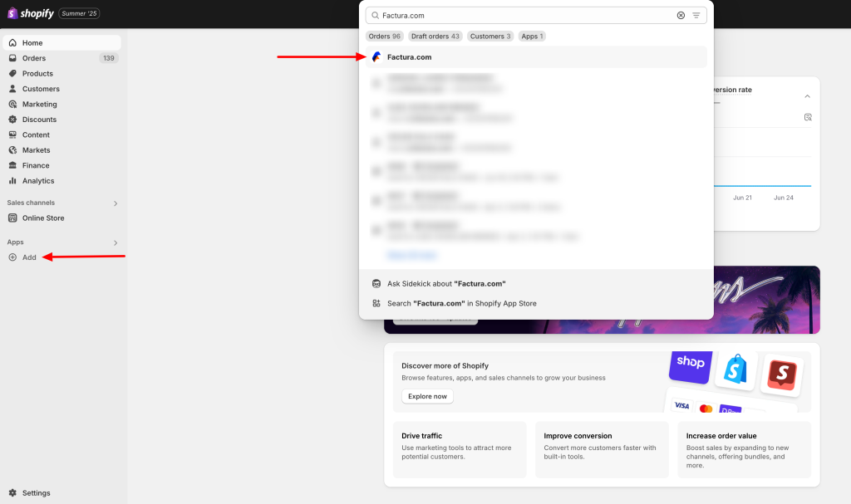Click the Jun 21 chart label
Screen dimensions: 851x504
[x=742, y=198]
